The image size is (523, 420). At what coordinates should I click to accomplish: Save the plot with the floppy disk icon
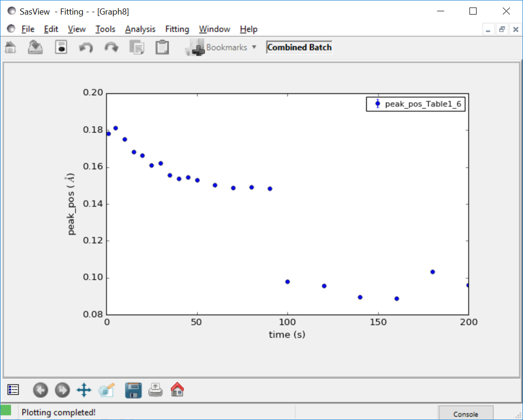tap(133, 390)
